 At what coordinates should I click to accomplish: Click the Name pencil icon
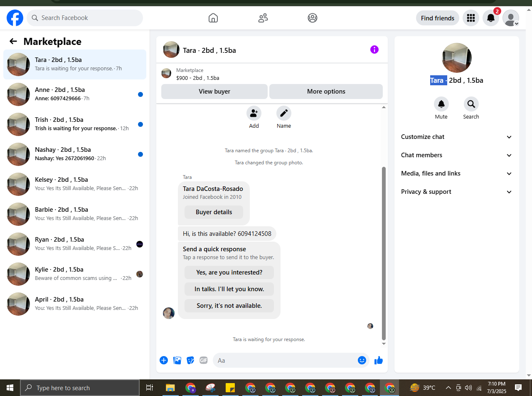click(284, 113)
